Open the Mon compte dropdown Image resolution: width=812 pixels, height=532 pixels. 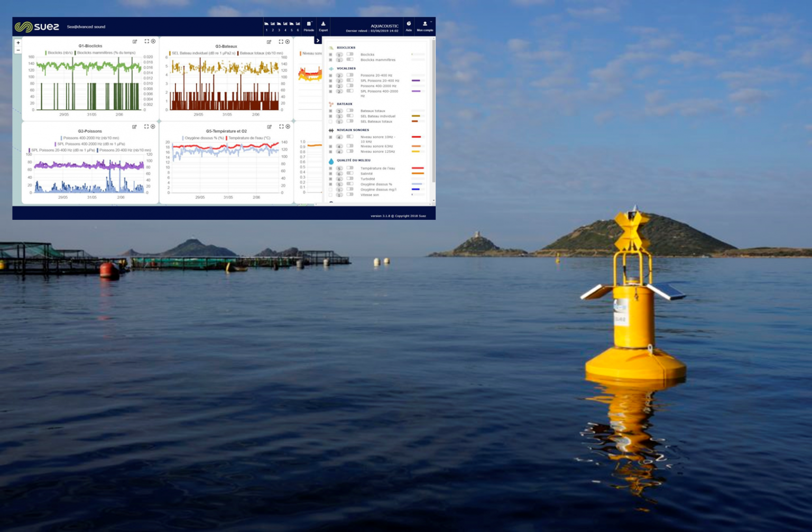[x=425, y=24]
